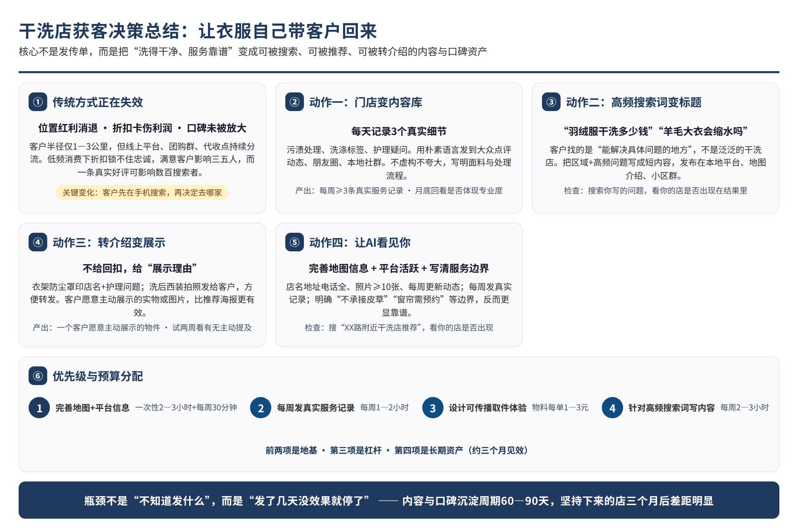Click the subtitle starting 核心不是发传单
Viewport: 798px width, 532px height.
253,52
